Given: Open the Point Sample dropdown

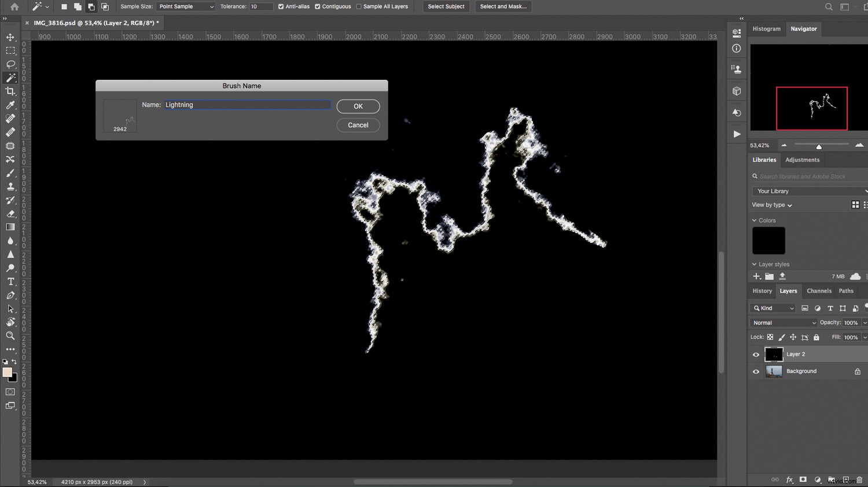Looking at the screenshot, I should [185, 6].
